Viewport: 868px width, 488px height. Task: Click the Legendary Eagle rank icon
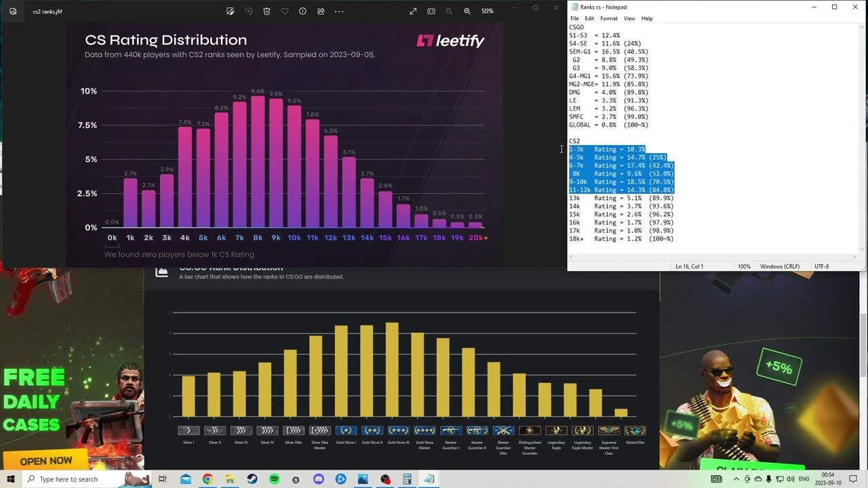coord(556,430)
